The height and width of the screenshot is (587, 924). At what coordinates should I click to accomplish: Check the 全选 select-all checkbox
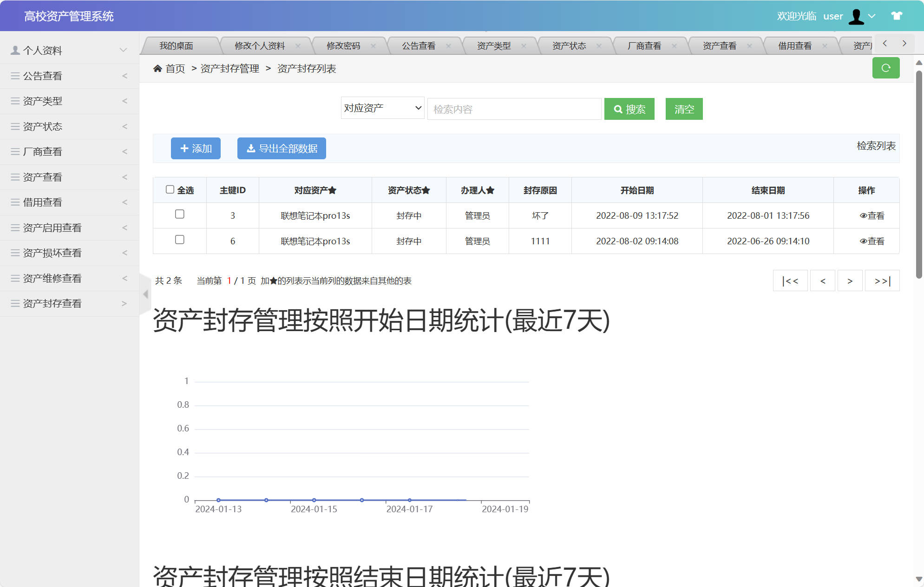point(170,189)
